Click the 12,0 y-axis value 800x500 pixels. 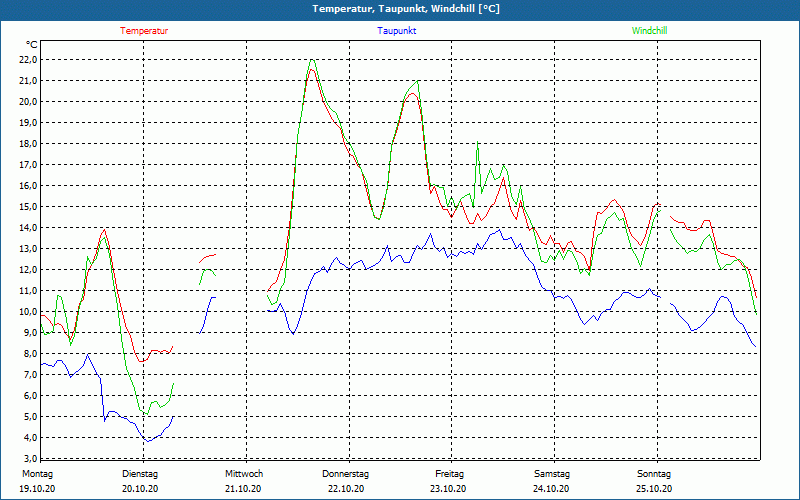29,269
